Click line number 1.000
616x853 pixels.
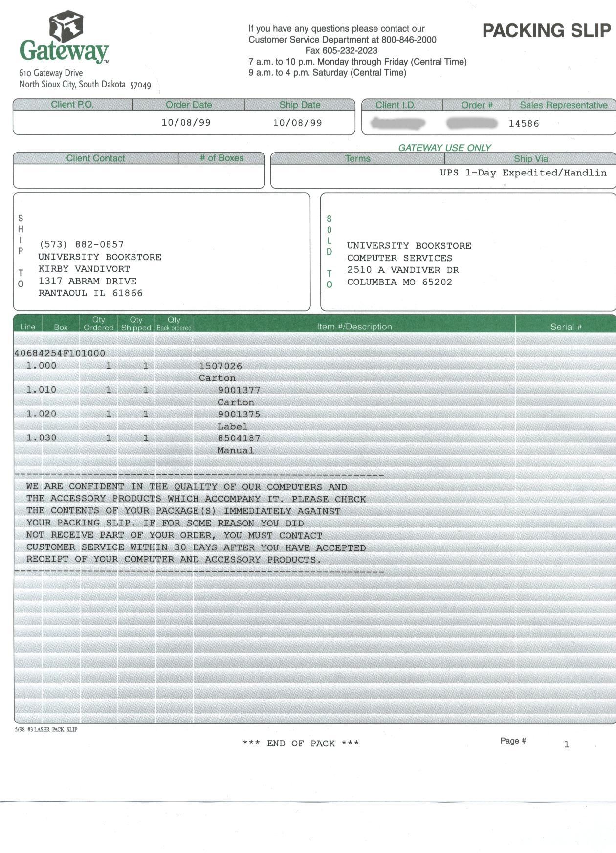(x=41, y=366)
